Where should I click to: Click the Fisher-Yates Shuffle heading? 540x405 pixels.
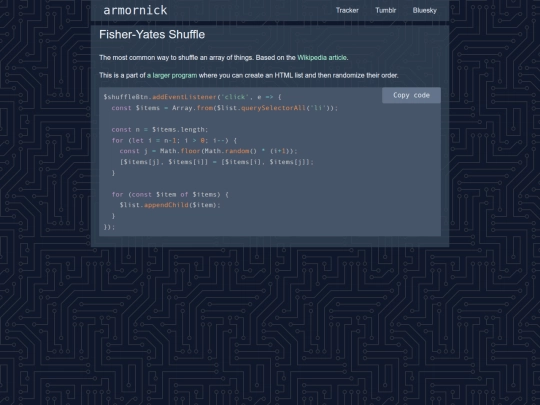pyautogui.click(x=152, y=34)
